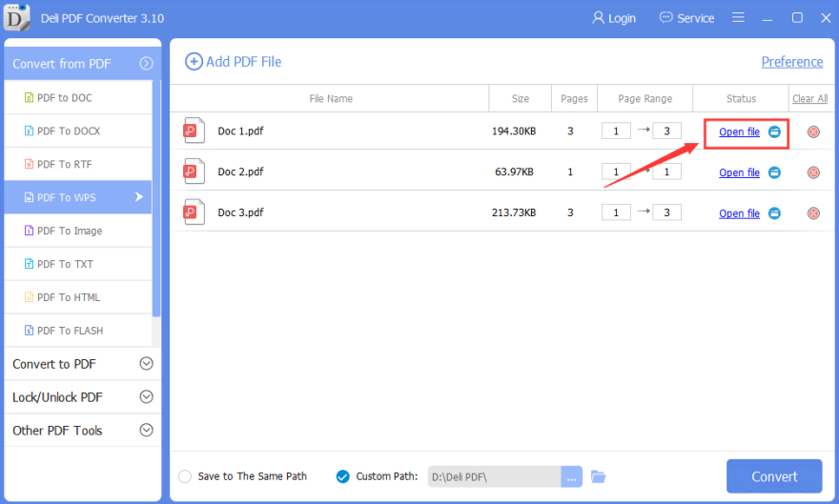Click the Deli PDF Converter app logo
The width and height of the screenshot is (839, 504).
click(x=16, y=17)
